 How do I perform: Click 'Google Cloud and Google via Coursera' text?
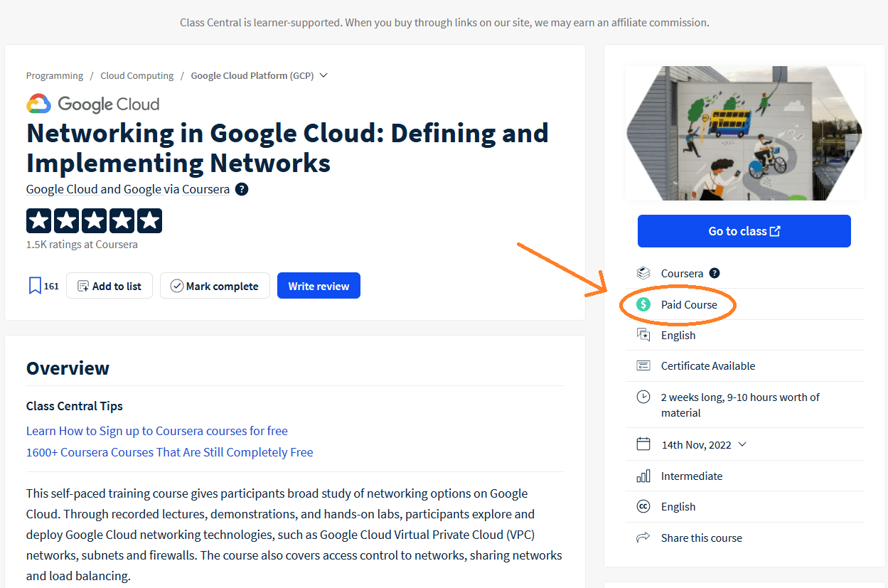[128, 189]
